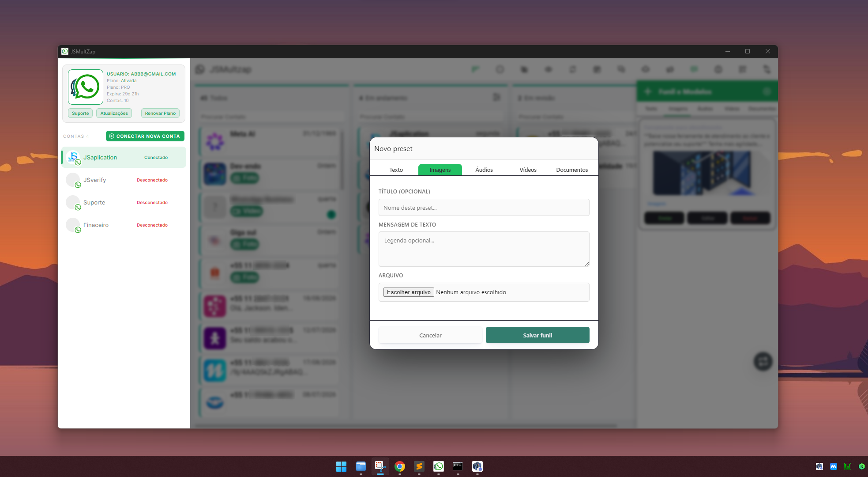
Task: Select the JSaplication account row
Action: 124,157
